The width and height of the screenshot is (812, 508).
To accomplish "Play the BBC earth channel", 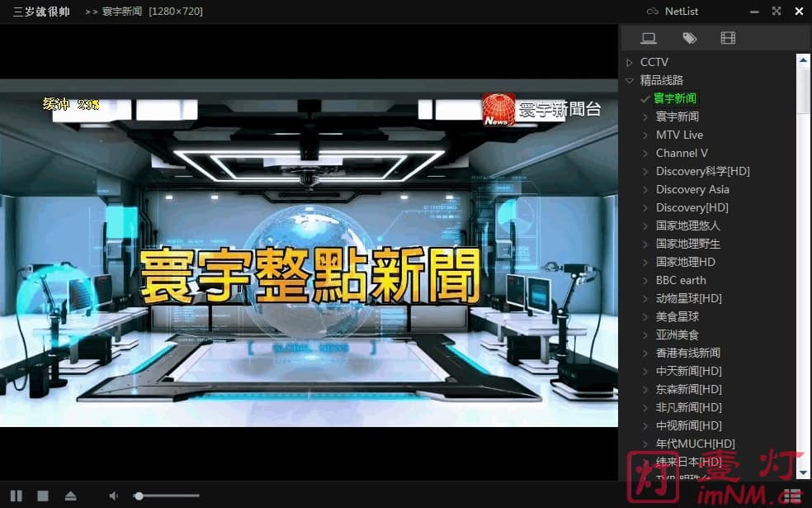I will (680, 280).
